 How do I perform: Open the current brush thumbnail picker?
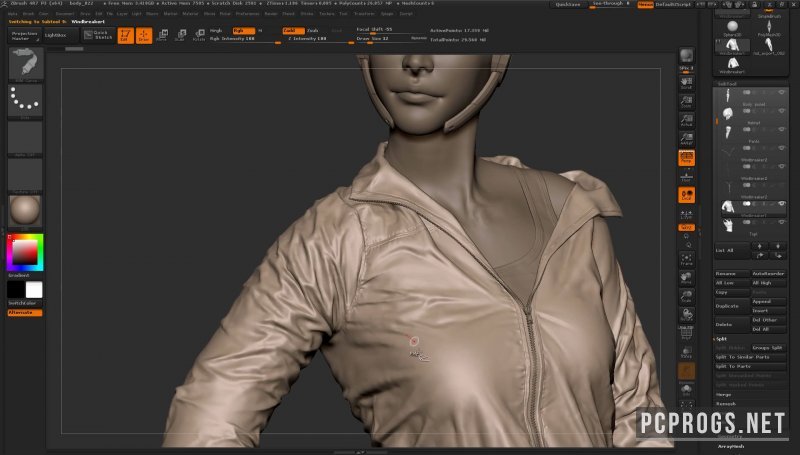(x=26, y=64)
